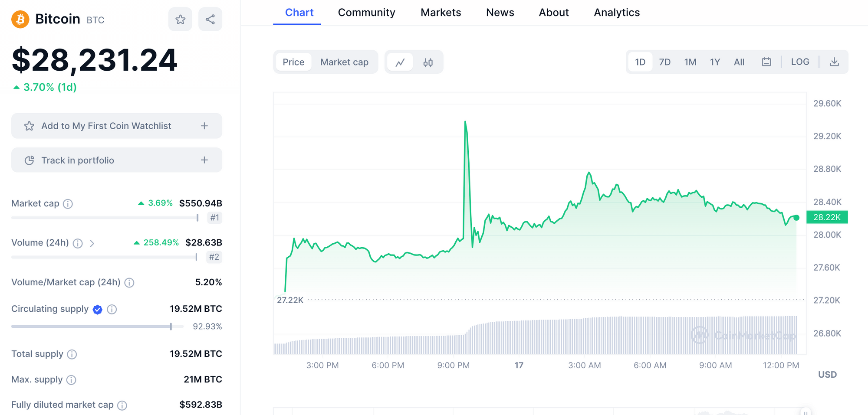Set chart range to 7D
The image size is (868, 415).
[x=665, y=62]
